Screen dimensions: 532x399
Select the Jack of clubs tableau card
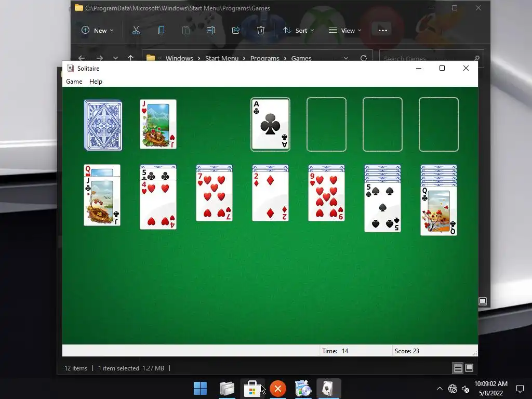(x=102, y=201)
